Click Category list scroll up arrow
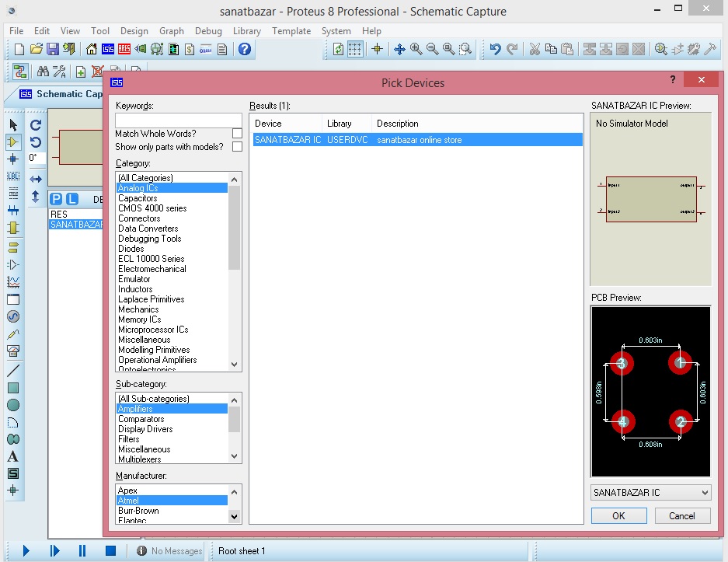 click(235, 180)
